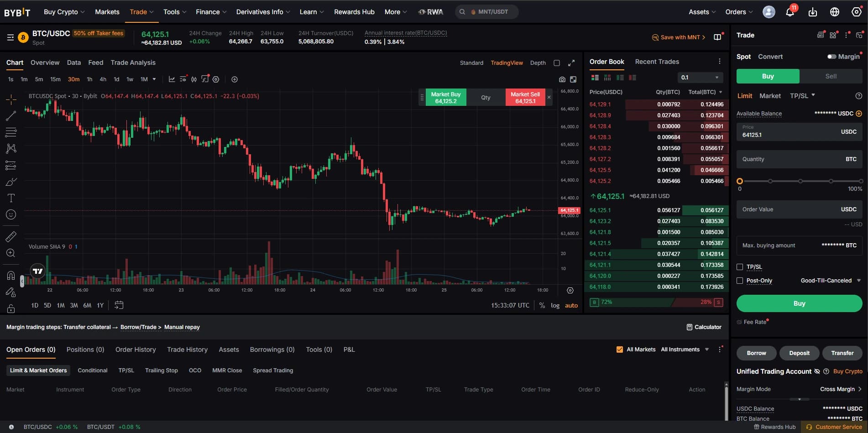Image resolution: width=868 pixels, height=433 pixels.
Task: Switch to the Convert tab
Action: pos(770,57)
